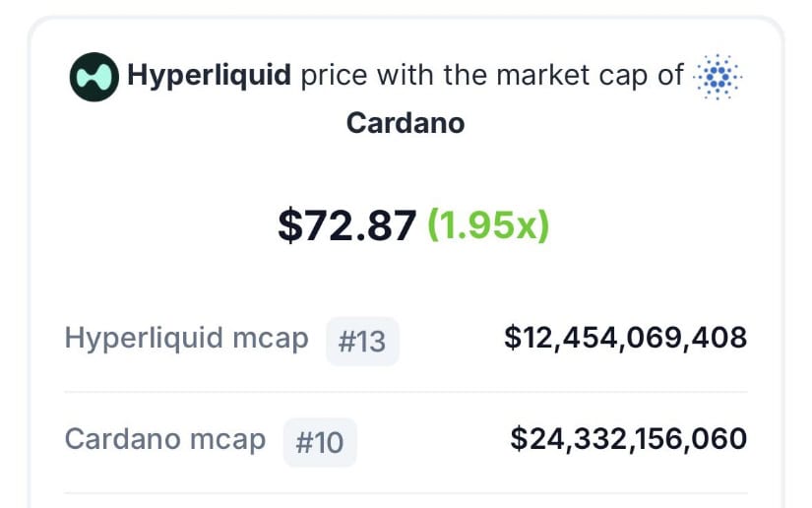Click the words "market cap of" in header
812x508 pixels.
[x=591, y=76]
